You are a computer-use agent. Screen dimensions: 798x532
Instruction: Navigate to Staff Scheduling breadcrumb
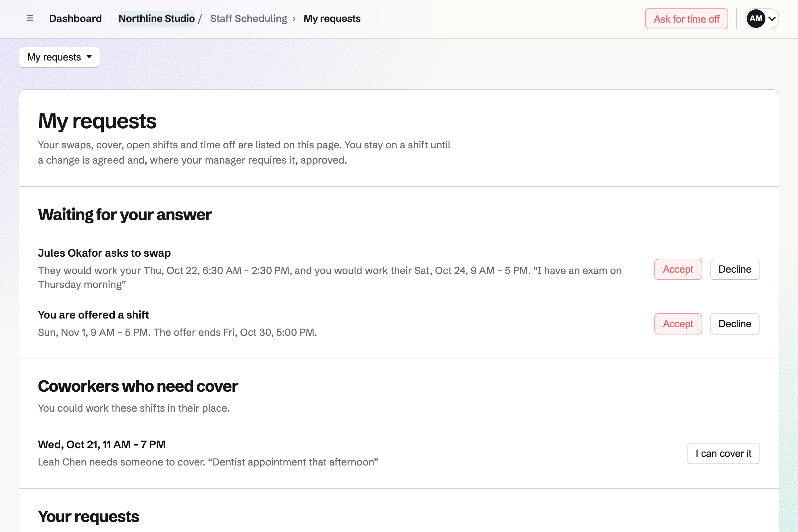[248, 18]
